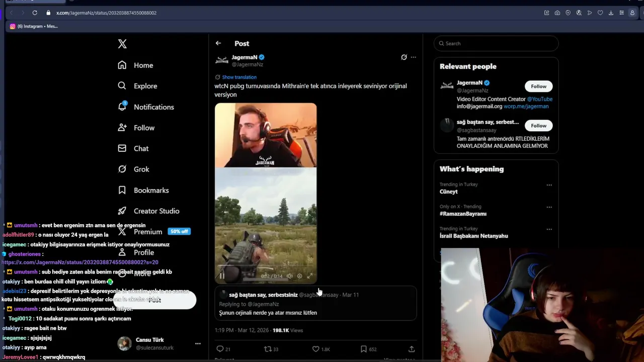Screen dimensions: 644x362
Task: Go back using the Post arrow
Action: [x=218, y=43]
